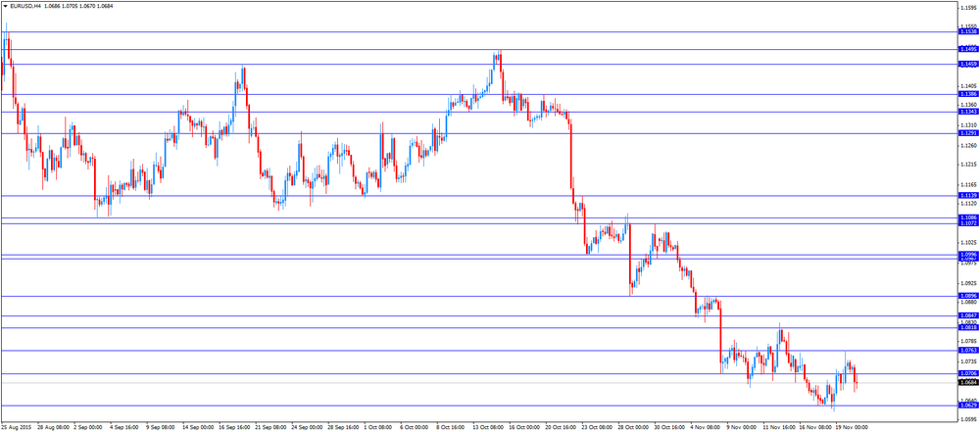This screenshot has height=432, width=980.
Task: Click the 25 Aug 2015 time axis label
Action: 17,428
